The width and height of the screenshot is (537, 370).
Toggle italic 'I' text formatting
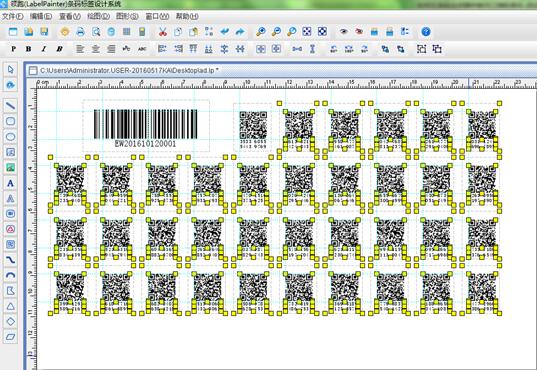click(x=44, y=49)
